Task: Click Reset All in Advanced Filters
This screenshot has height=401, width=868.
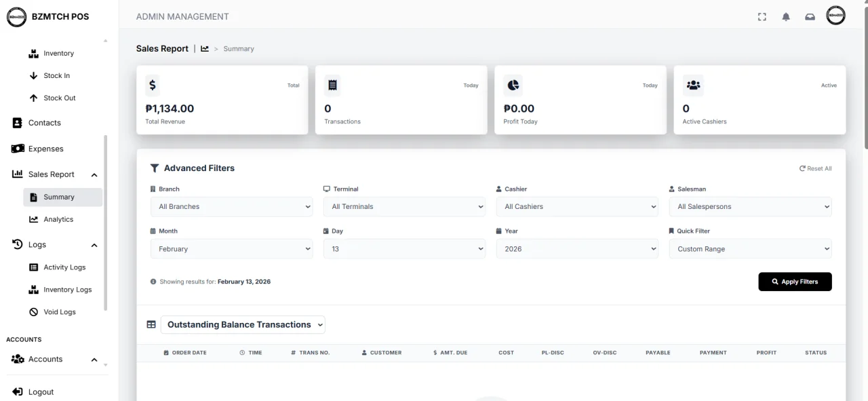Action: (x=816, y=169)
